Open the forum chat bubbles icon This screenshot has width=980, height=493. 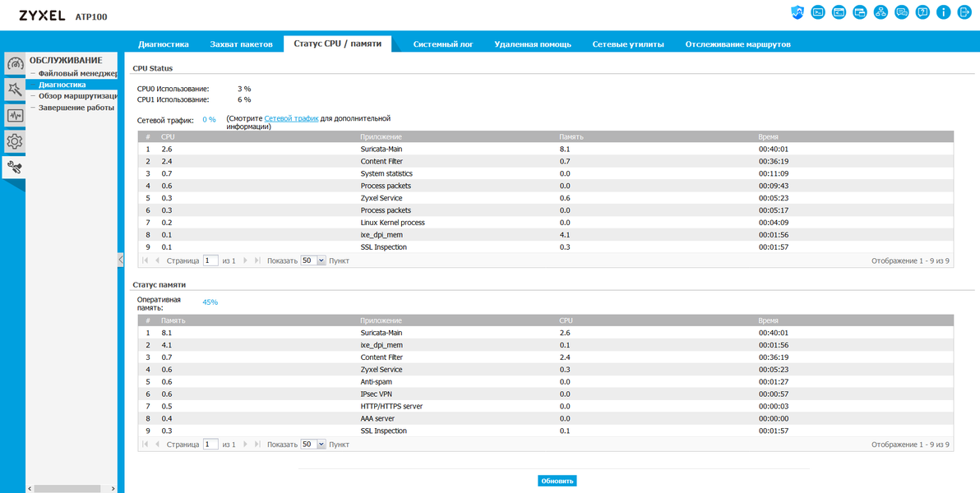tap(901, 12)
